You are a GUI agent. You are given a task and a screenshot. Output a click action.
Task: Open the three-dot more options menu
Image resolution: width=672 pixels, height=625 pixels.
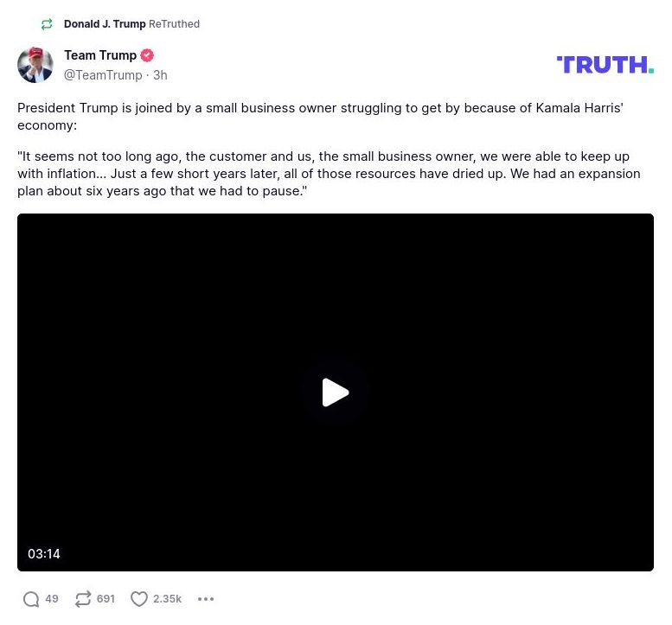(x=206, y=599)
